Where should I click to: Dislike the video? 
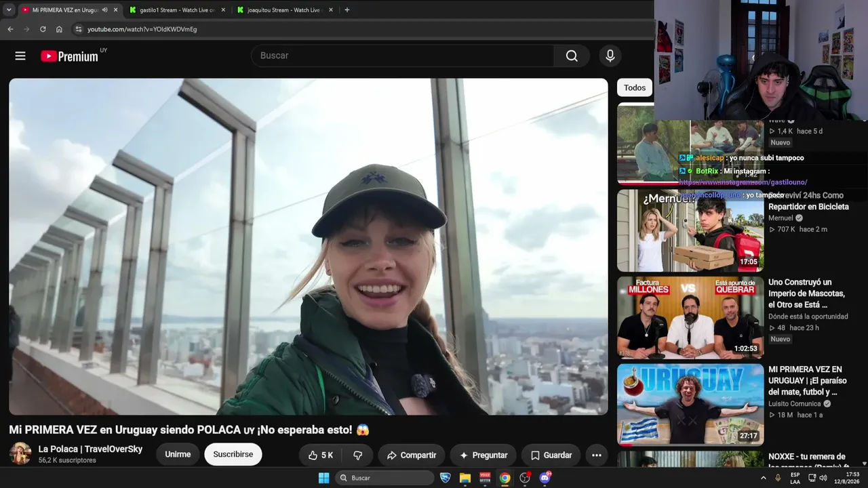pyautogui.click(x=358, y=455)
